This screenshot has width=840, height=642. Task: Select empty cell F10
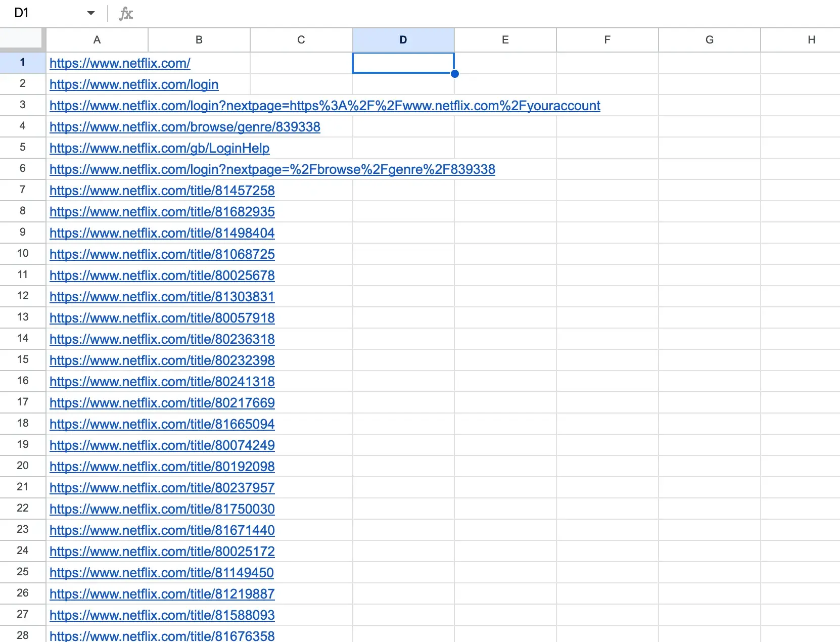pos(607,254)
